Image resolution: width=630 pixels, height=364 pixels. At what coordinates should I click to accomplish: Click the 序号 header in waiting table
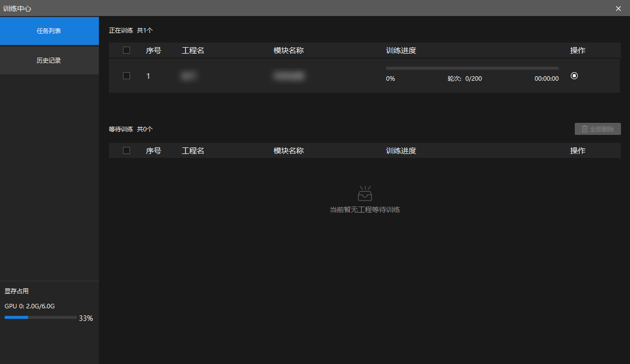(154, 150)
